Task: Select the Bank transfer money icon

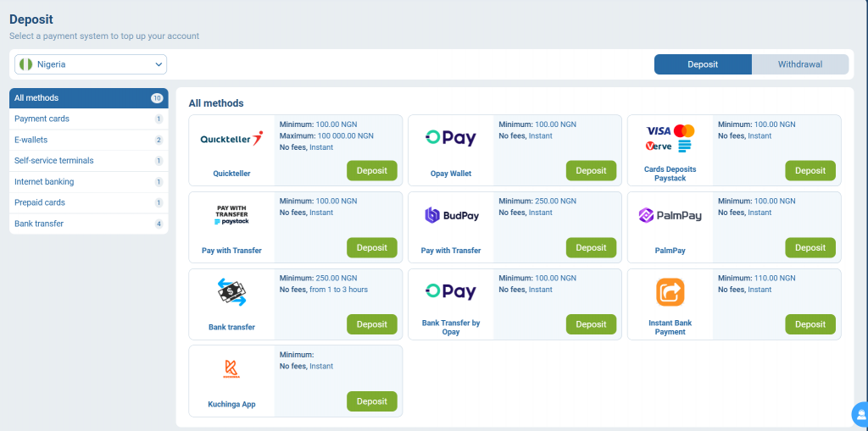Action: click(x=231, y=292)
